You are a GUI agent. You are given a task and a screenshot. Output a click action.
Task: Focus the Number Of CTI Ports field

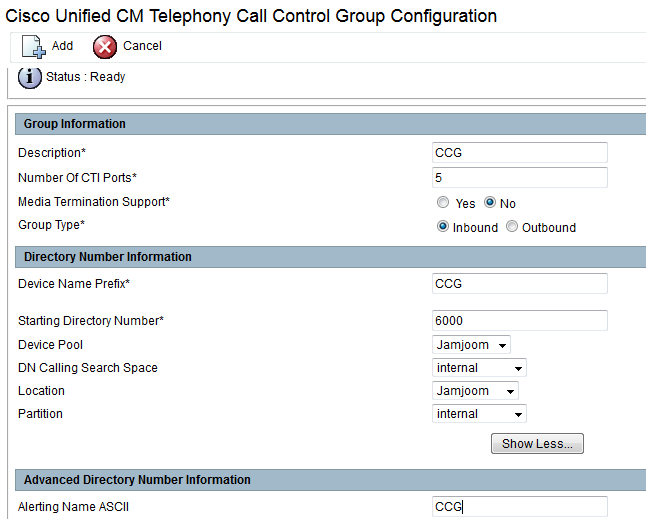point(519,178)
